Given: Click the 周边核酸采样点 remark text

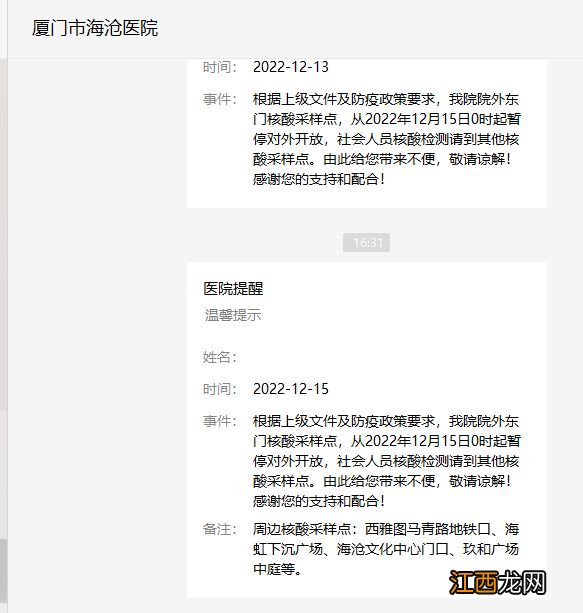Looking at the screenshot, I should [x=386, y=549].
